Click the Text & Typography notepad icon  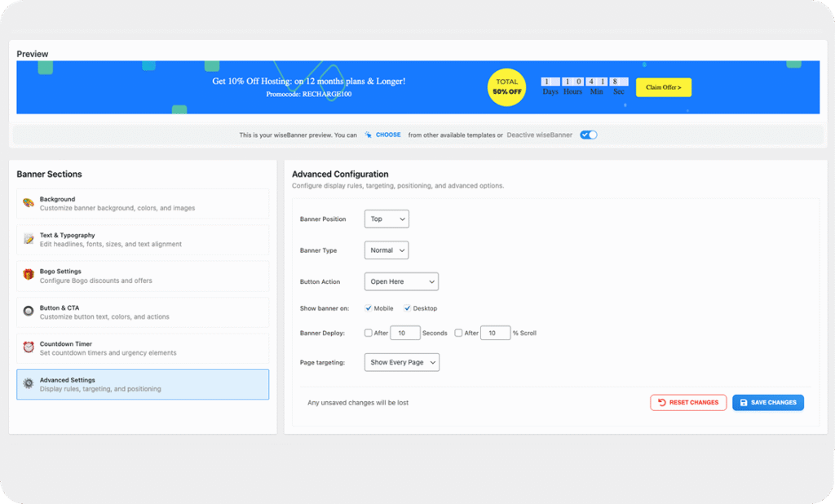pyautogui.click(x=29, y=240)
